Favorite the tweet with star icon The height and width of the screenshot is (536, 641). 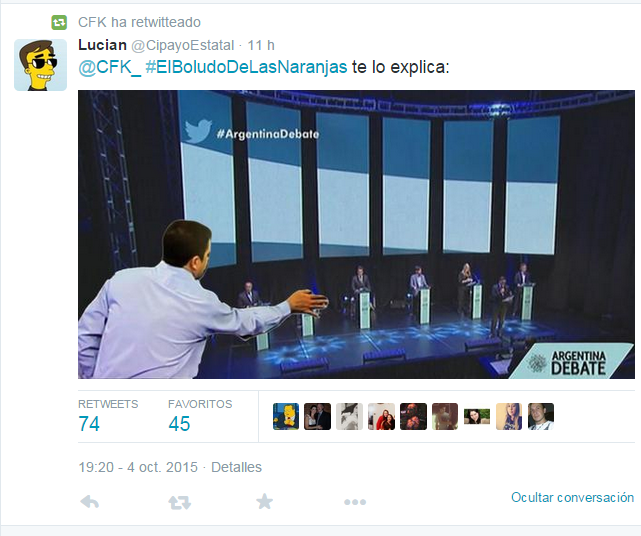(x=264, y=501)
